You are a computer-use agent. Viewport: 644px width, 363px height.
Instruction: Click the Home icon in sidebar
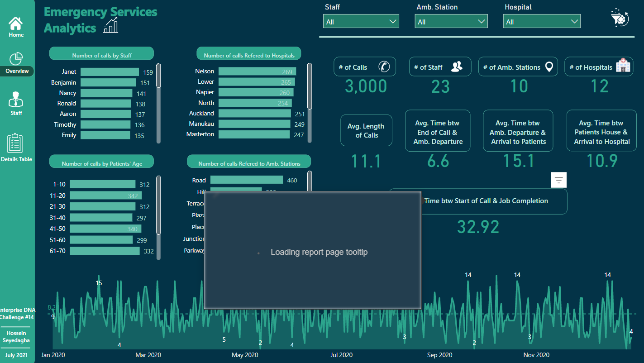(16, 24)
